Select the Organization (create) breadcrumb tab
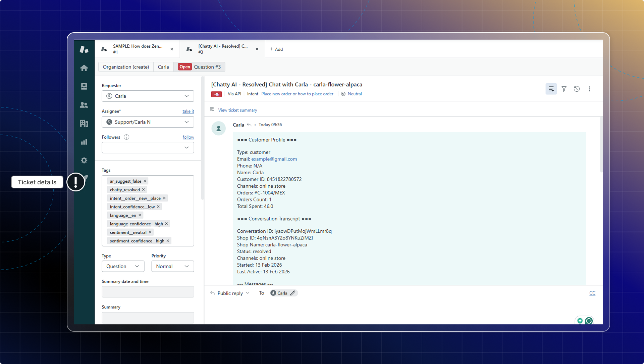This screenshot has width=644, height=364. pyautogui.click(x=126, y=67)
